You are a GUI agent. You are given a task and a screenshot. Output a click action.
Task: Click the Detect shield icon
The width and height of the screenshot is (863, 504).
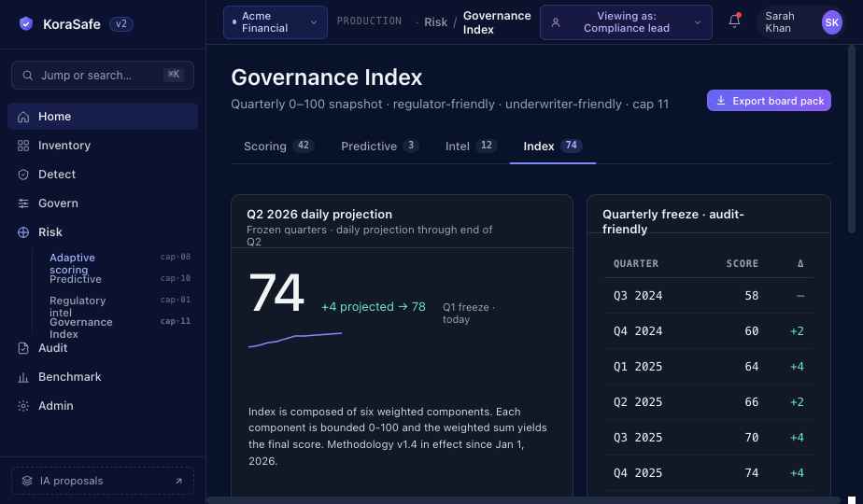23,175
